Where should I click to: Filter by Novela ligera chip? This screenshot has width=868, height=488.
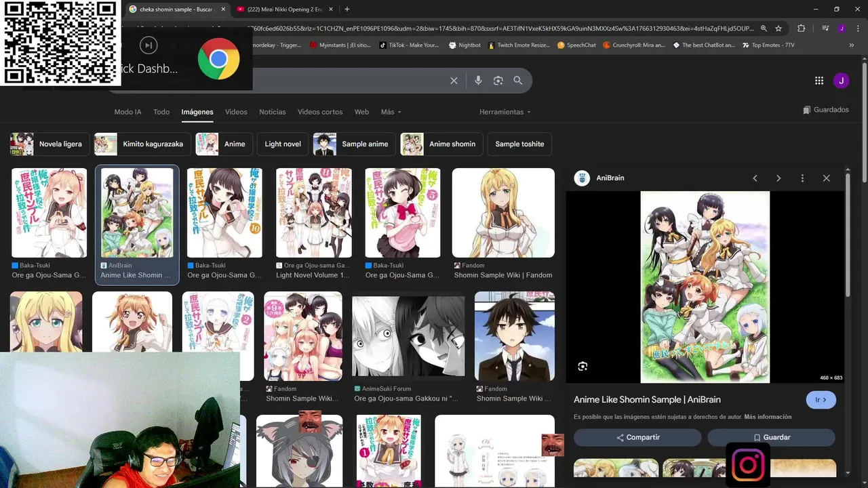(x=50, y=144)
